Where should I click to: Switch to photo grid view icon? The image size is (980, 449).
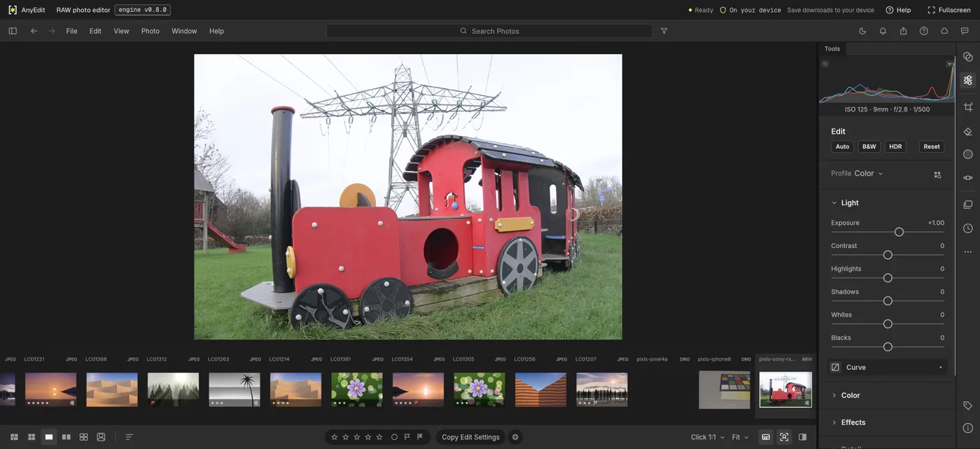(14, 437)
